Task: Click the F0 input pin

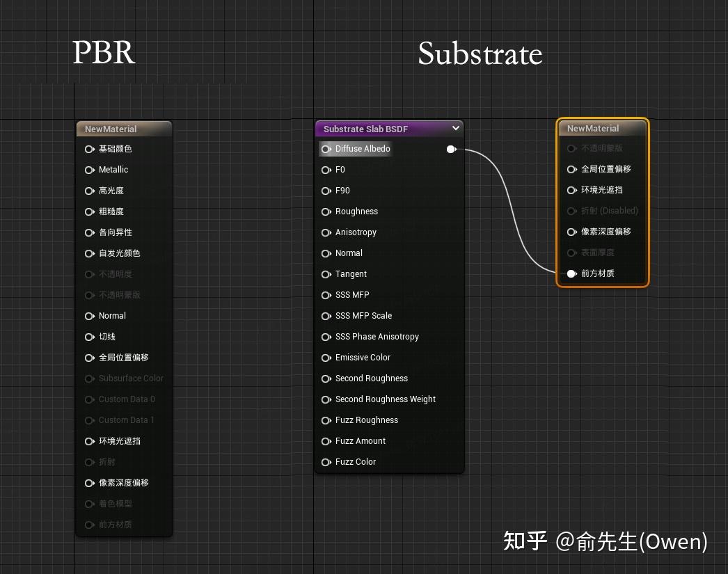Action: coord(326,170)
